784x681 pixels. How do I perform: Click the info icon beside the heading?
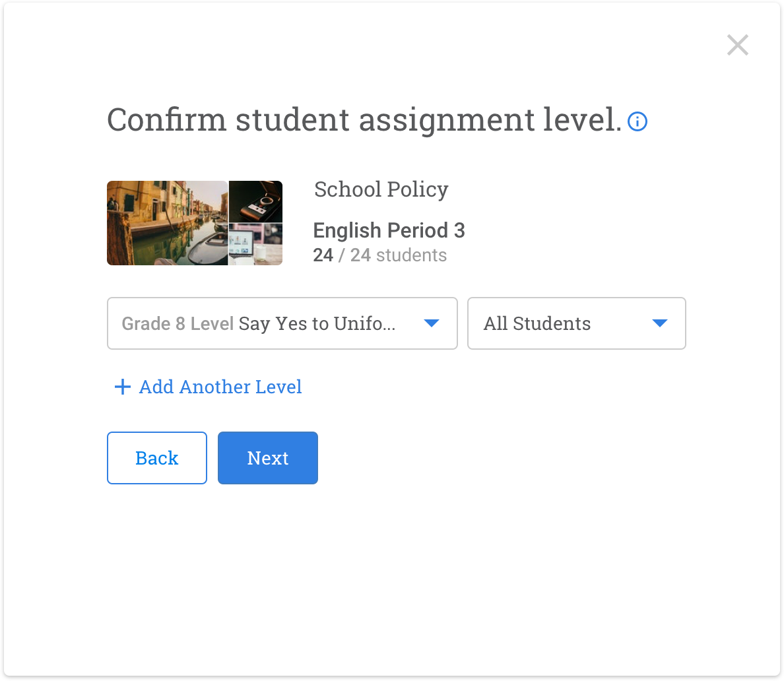[x=637, y=121]
